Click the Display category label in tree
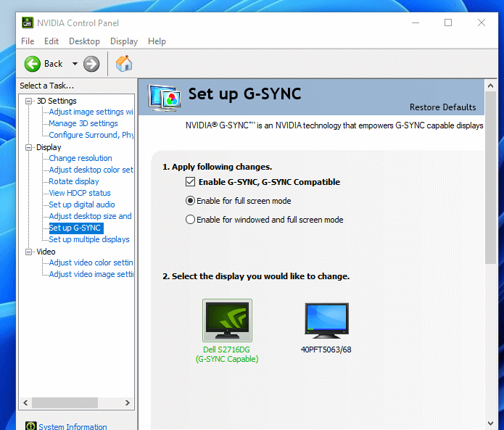 pos(49,147)
